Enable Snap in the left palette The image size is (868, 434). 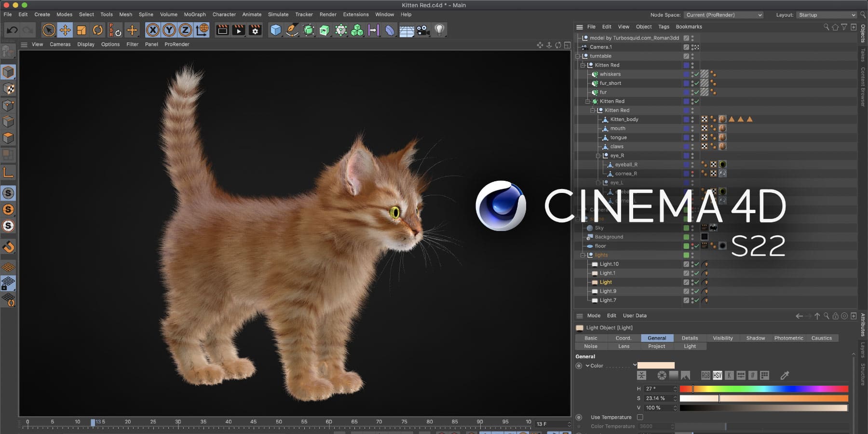pyautogui.click(x=8, y=247)
